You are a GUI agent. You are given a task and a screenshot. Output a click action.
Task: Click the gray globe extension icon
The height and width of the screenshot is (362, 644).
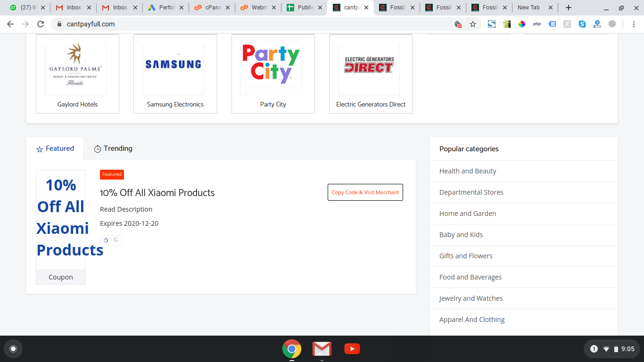coord(612,24)
